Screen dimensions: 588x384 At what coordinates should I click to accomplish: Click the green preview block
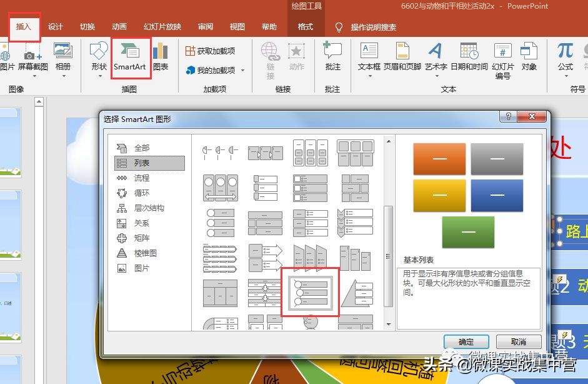point(469,232)
